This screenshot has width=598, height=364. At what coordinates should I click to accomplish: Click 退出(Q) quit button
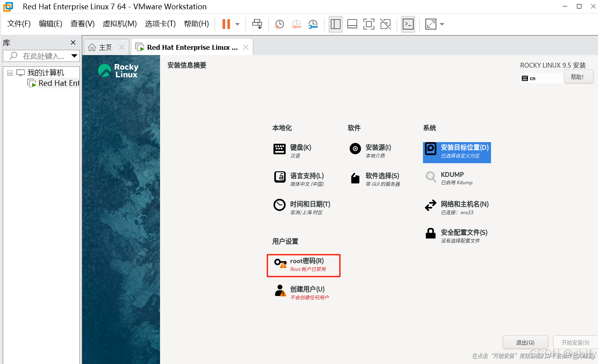pyautogui.click(x=525, y=343)
